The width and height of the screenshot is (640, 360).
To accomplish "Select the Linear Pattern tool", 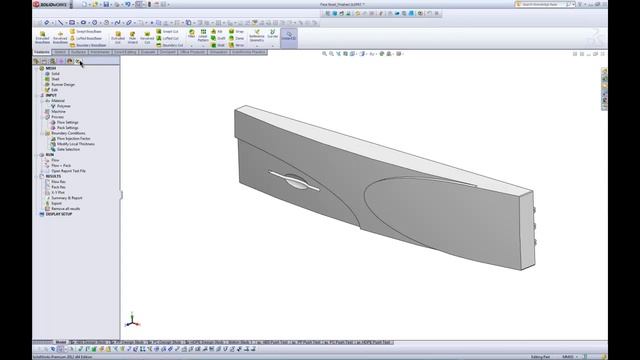I will pos(203,36).
